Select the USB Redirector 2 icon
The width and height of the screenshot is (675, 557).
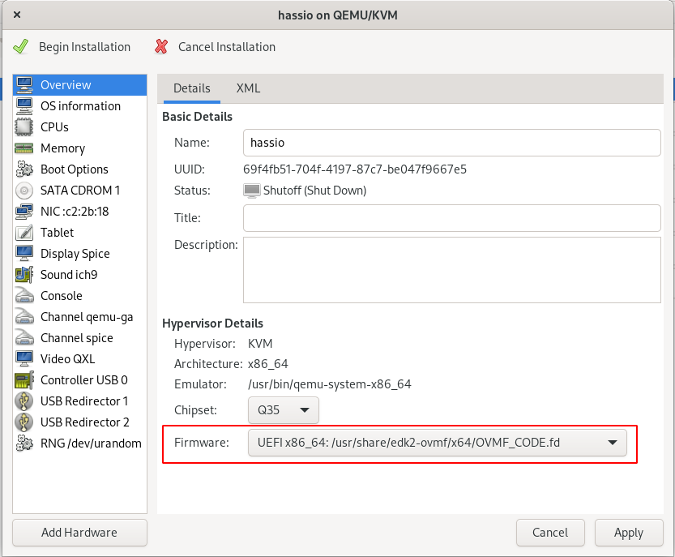pos(24,422)
